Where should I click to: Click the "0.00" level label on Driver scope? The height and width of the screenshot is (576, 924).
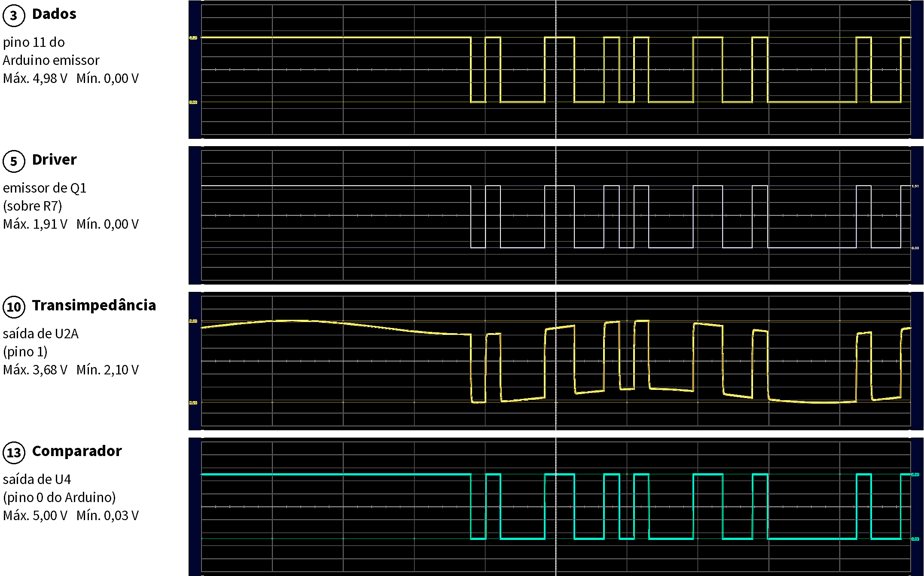(915, 248)
